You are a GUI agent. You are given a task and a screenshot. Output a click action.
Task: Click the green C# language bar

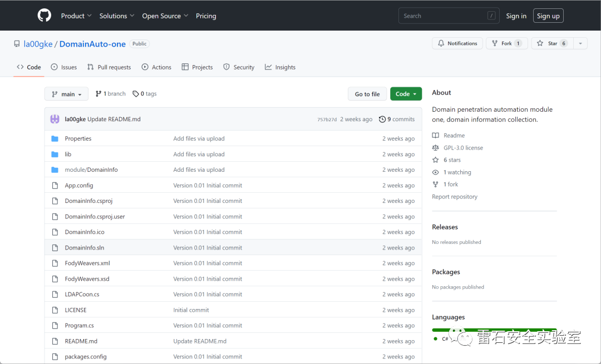pyautogui.click(x=494, y=330)
